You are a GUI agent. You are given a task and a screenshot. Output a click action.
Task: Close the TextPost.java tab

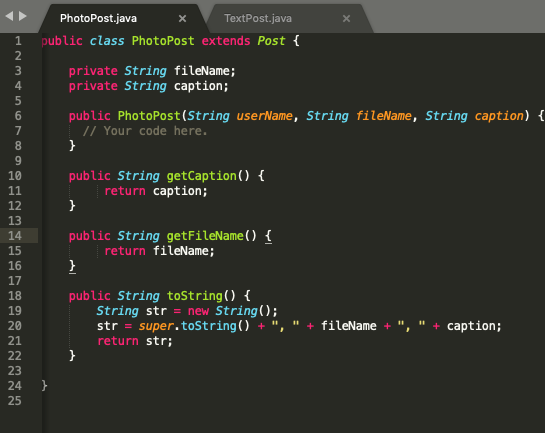346,18
